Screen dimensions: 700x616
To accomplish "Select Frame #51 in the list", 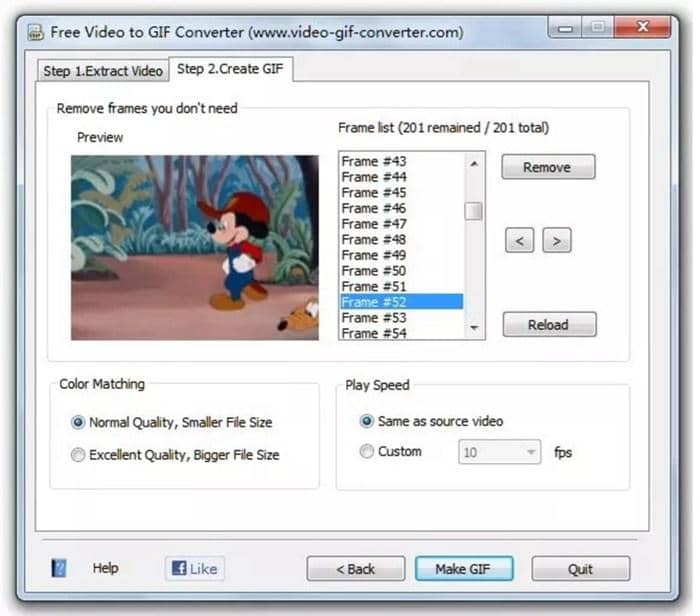I will click(x=402, y=287).
